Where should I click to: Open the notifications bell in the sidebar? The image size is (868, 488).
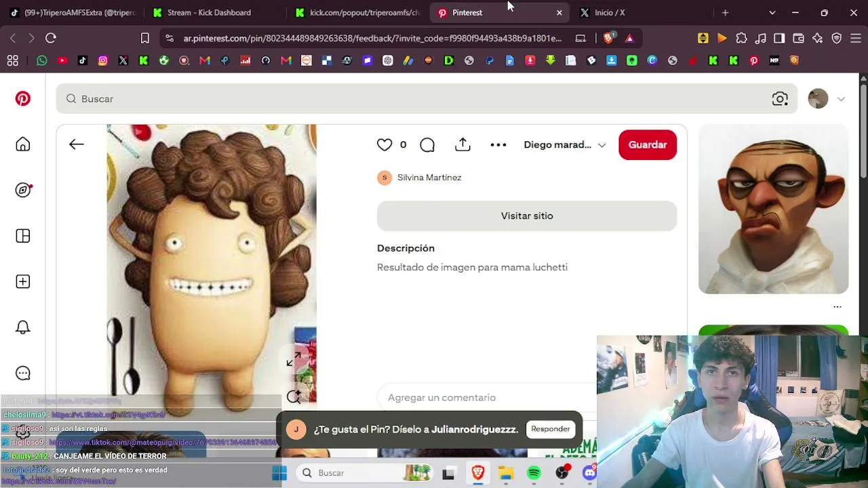(23, 327)
